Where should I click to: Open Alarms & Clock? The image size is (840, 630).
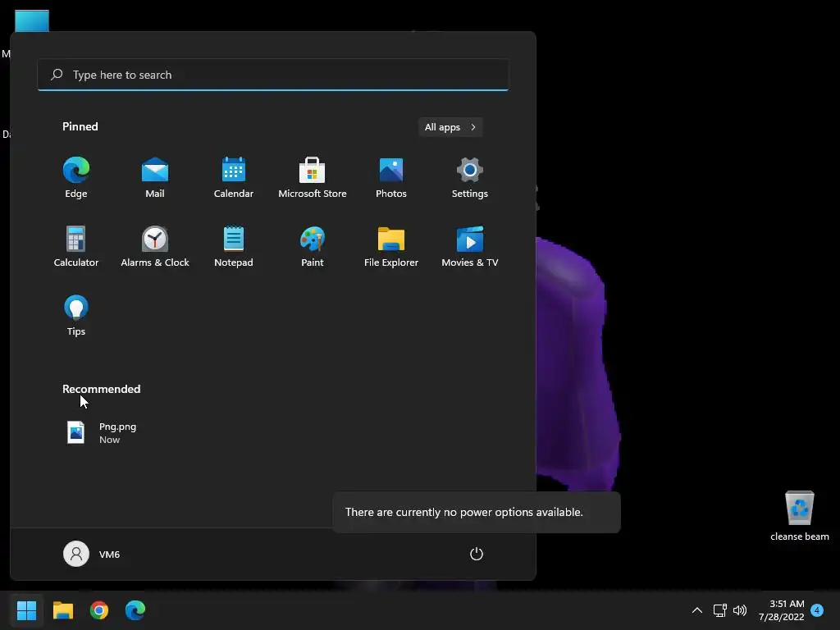[155, 246]
